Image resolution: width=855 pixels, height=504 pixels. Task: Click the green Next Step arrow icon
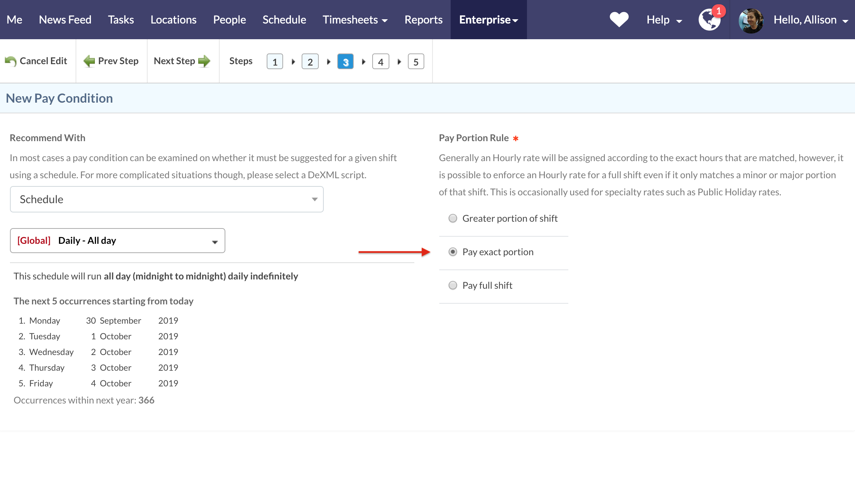[204, 61]
